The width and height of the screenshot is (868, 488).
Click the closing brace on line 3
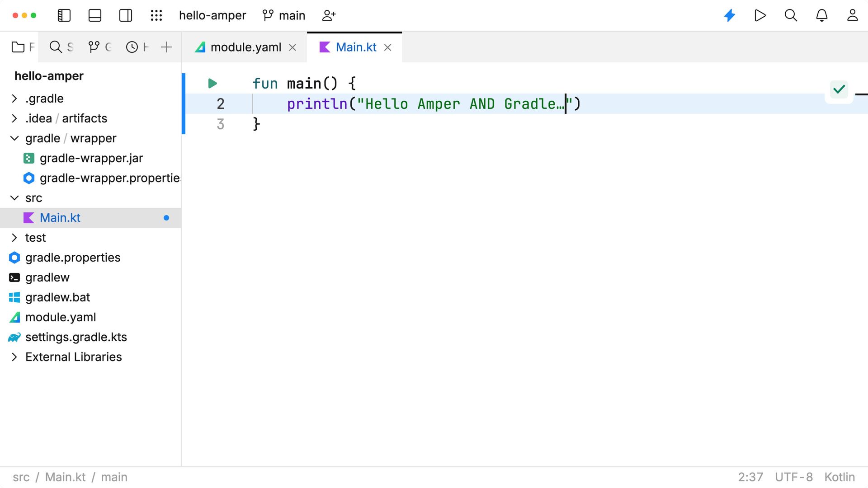(256, 124)
